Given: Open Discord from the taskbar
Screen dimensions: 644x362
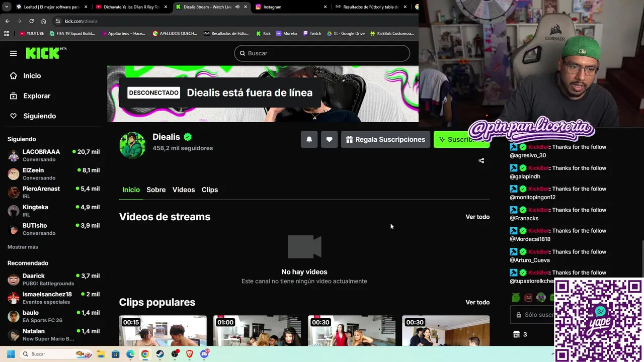Looking at the screenshot, I should [204, 354].
